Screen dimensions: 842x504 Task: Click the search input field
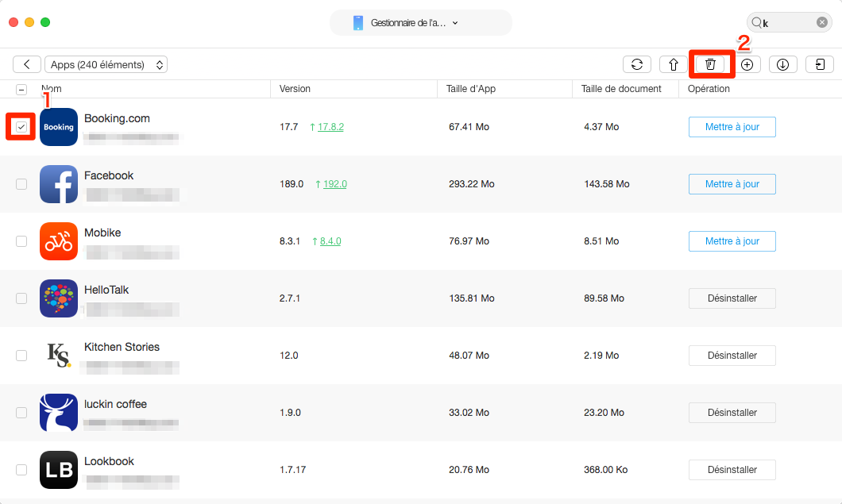click(x=786, y=23)
